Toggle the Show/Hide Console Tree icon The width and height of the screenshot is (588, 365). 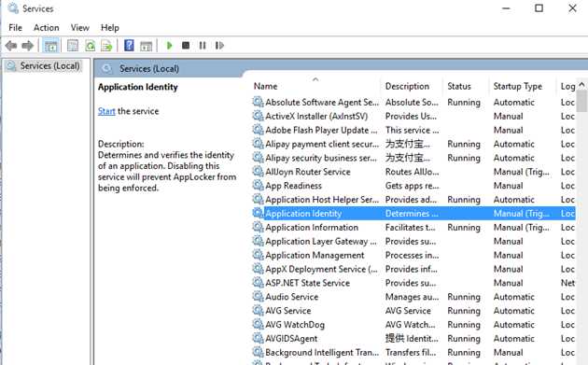51,46
